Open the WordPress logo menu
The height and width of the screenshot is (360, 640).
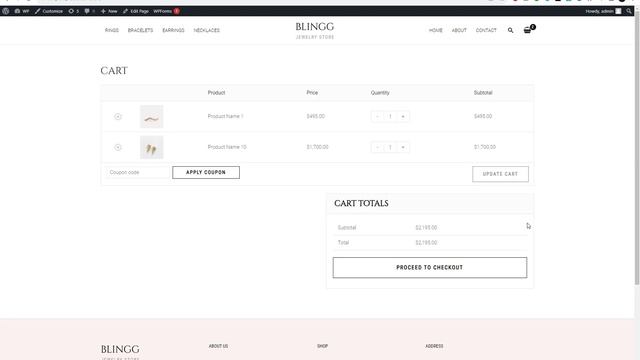tap(5, 11)
